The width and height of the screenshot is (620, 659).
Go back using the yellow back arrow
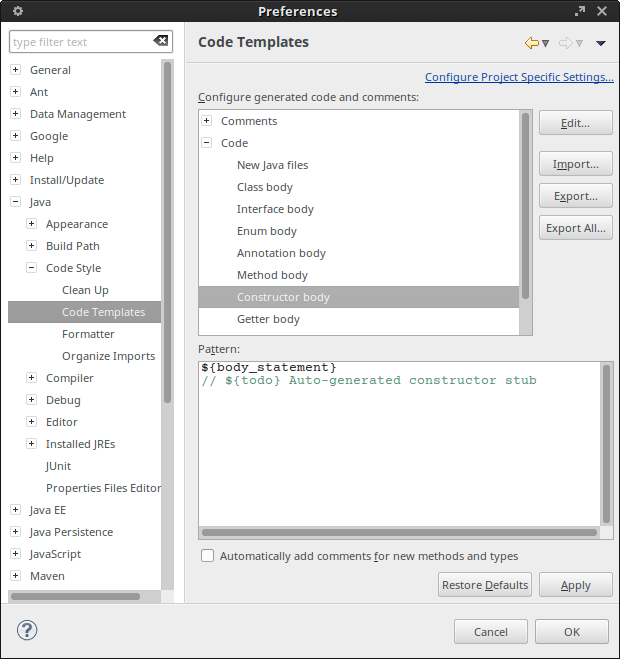coord(532,42)
